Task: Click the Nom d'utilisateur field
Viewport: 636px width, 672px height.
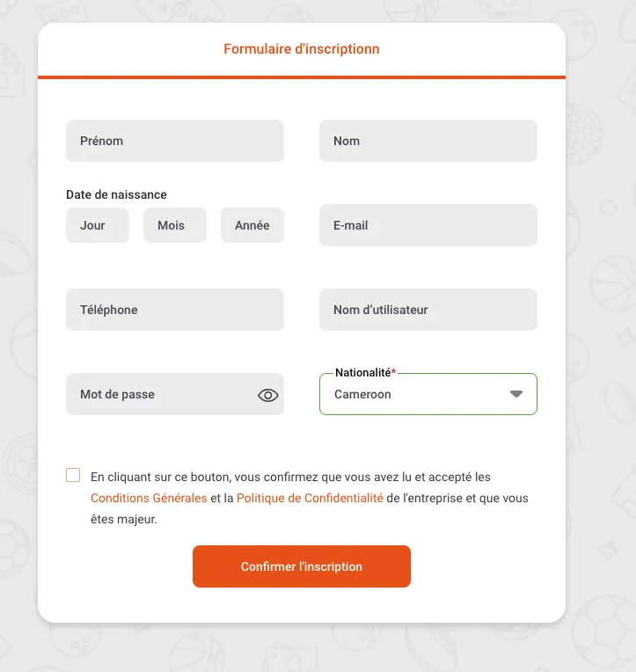Action: (428, 310)
